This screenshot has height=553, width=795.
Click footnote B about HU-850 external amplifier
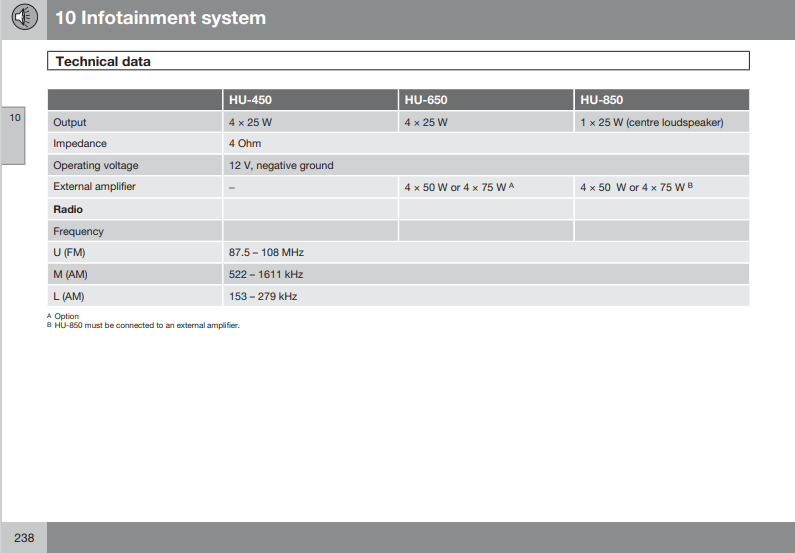tap(143, 325)
